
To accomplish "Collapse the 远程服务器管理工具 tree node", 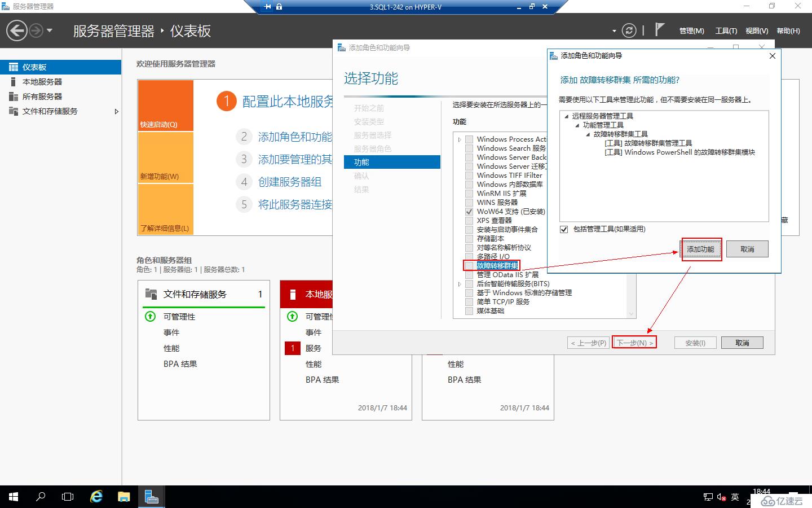I will 566,116.
